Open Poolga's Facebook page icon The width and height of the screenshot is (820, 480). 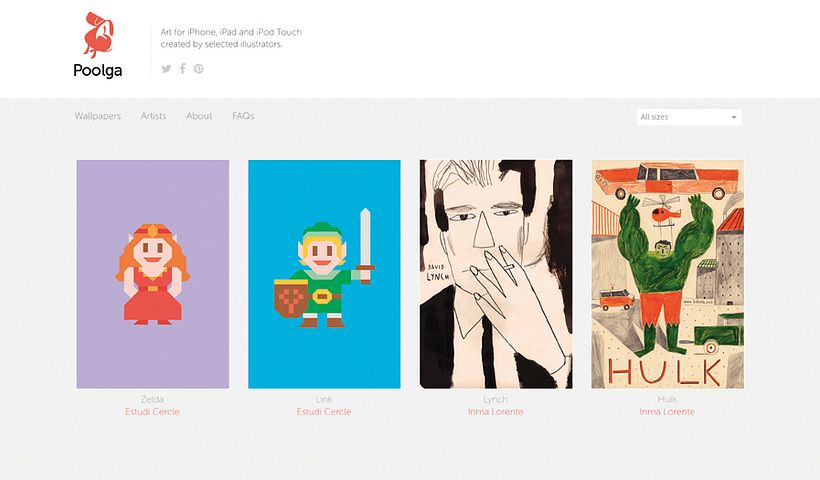183,69
